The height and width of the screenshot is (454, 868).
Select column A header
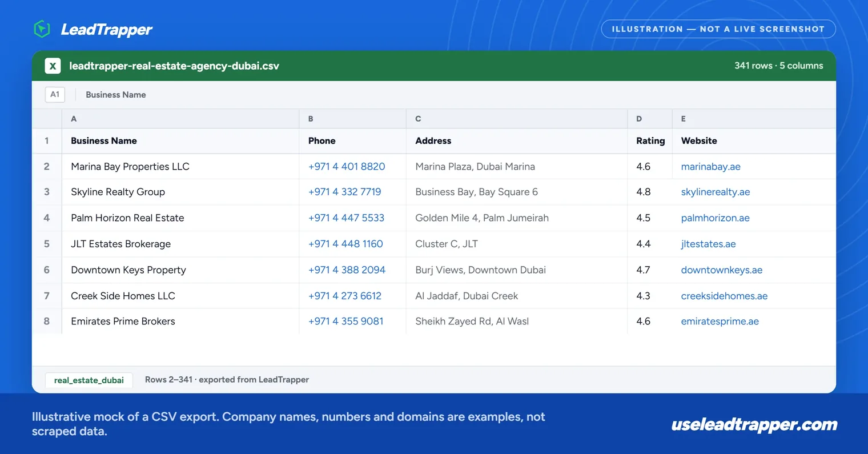click(x=180, y=119)
